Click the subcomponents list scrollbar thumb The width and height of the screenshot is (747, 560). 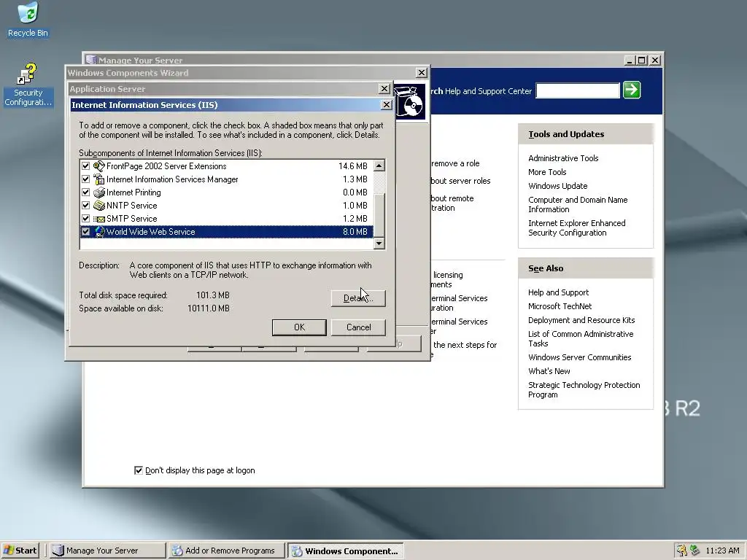(x=379, y=215)
